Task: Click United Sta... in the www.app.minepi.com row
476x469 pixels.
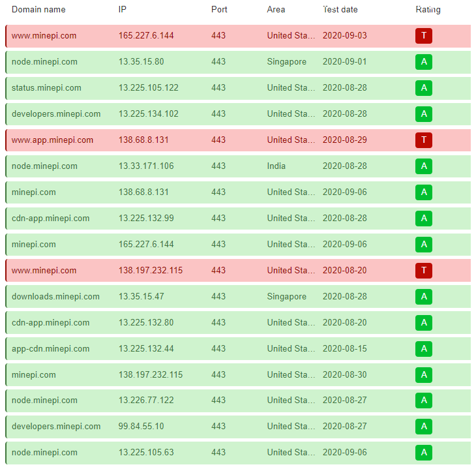Action: (x=291, y=140)
